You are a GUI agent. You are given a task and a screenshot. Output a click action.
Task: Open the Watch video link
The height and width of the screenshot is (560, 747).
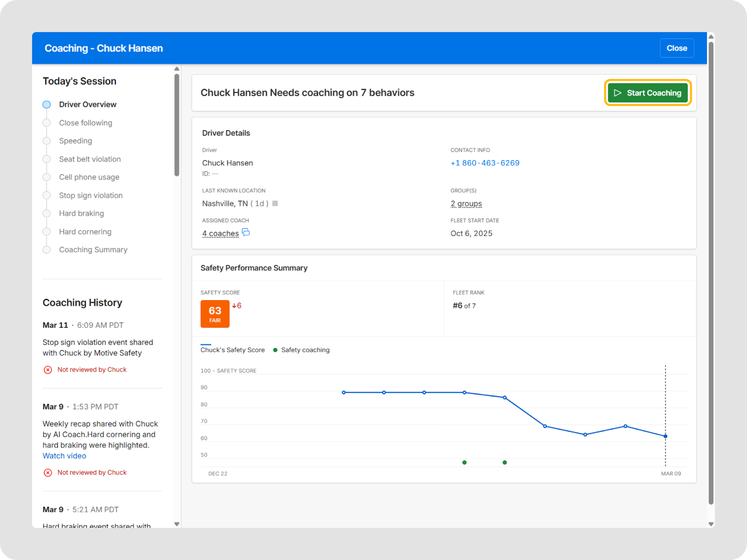64,456
